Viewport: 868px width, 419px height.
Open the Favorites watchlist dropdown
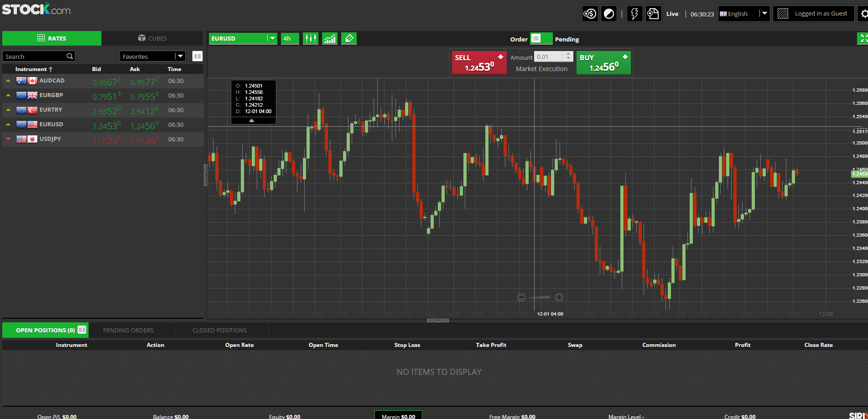pyautogui.click(x=180, y=56)
